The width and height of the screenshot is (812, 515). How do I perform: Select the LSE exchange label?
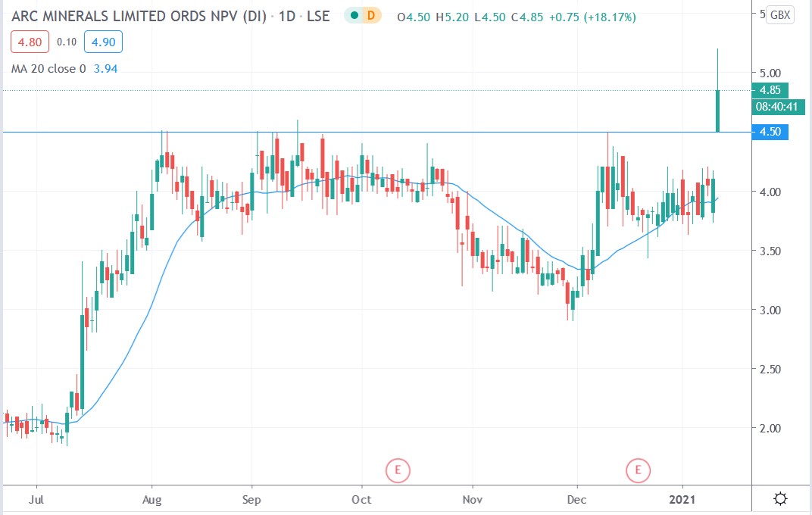(x=320, y=14)
